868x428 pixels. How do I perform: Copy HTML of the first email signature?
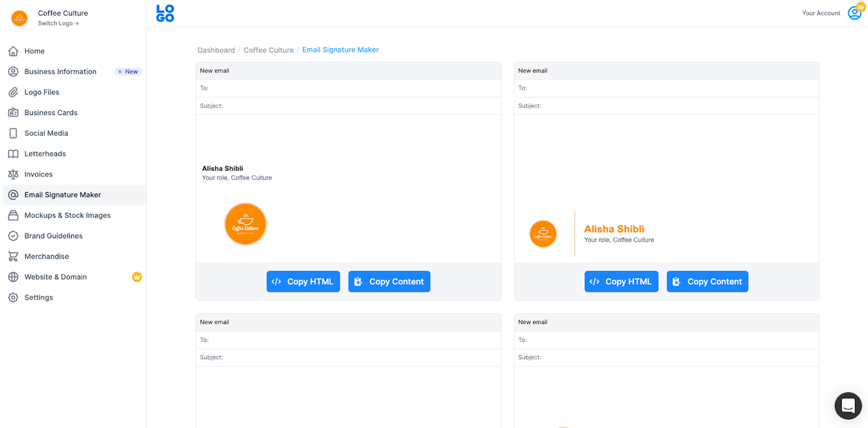pos(303,281)
